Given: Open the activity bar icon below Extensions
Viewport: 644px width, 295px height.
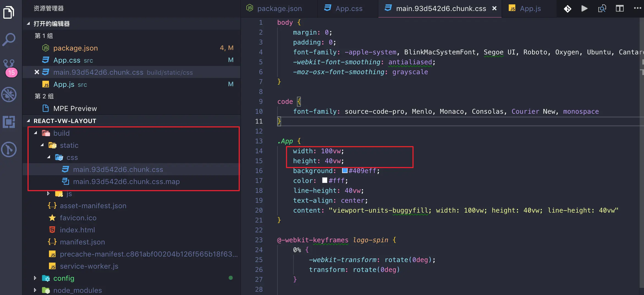Looking at the screenshot, I should tap(9, 149).
